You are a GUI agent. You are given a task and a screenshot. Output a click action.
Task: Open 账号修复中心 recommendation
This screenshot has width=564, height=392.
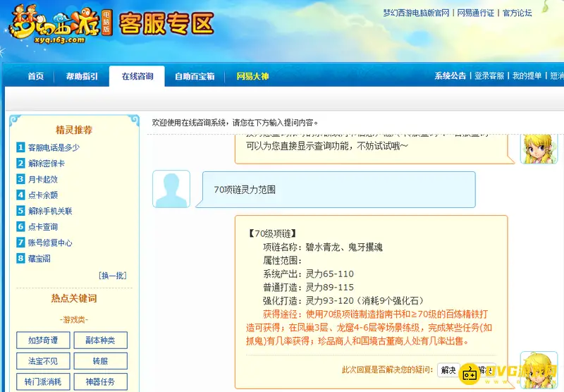coord(50,243)
